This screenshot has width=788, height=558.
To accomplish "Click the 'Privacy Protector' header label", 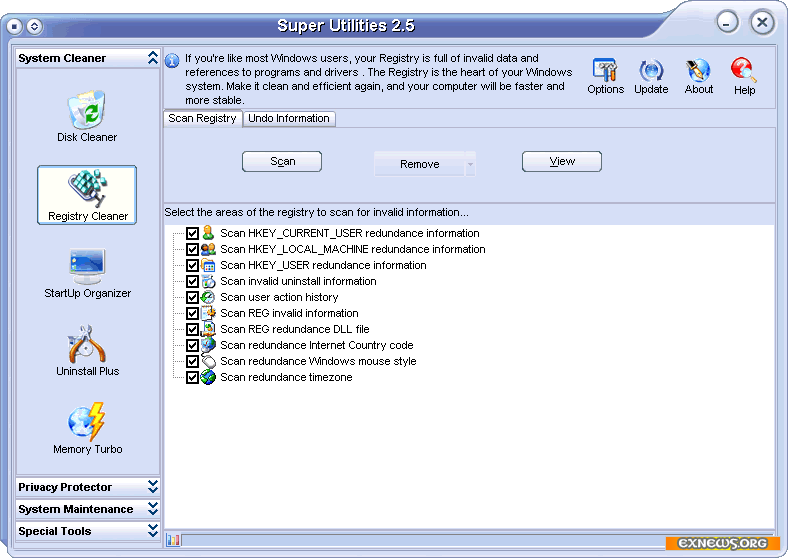I will (x=65, y=487).
